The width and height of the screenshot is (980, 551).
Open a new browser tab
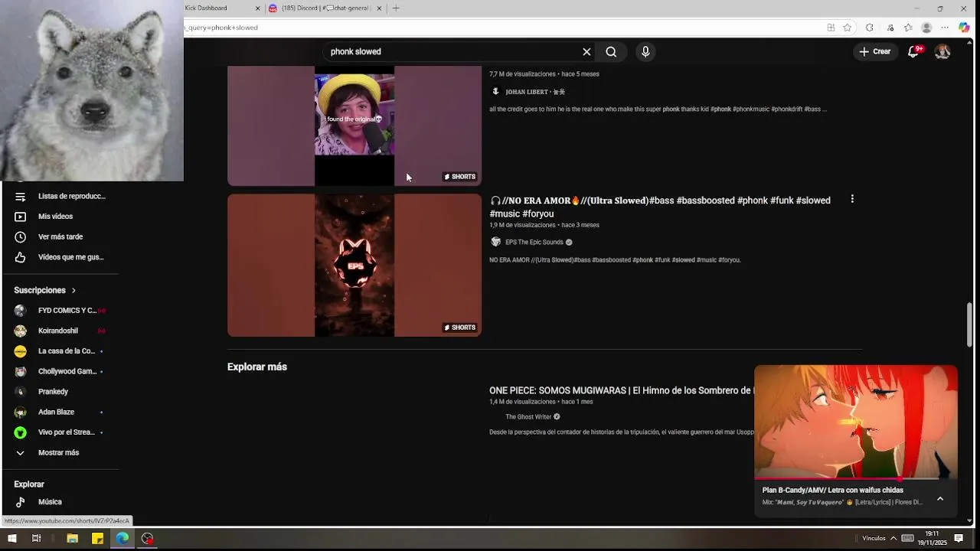396,8
